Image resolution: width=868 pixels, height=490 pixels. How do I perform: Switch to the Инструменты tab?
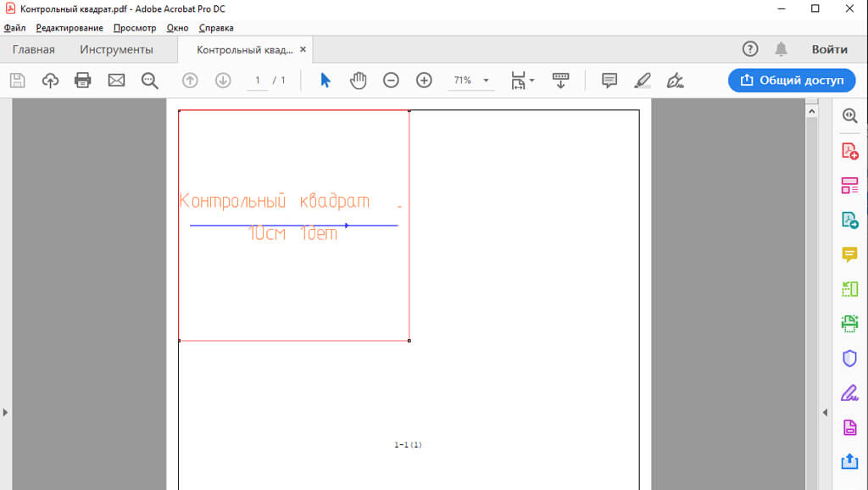(116, 50)
